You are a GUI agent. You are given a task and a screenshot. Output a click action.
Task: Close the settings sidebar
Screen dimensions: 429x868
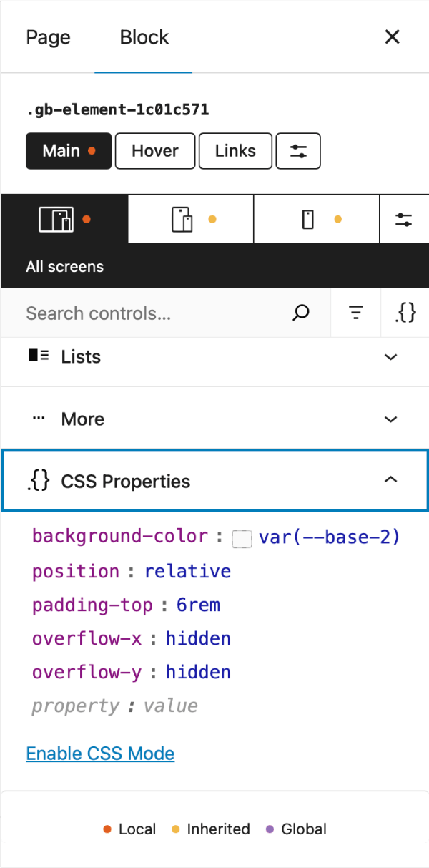392,37
